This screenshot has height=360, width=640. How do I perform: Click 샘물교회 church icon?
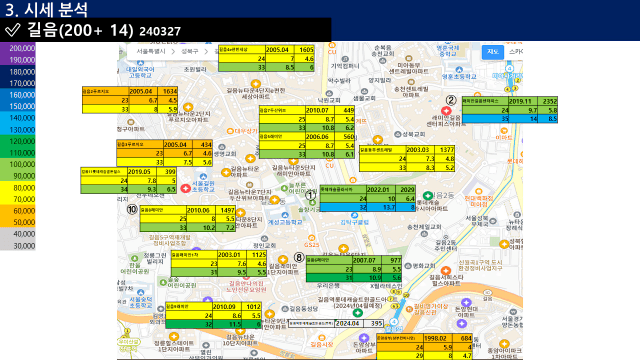(364, 91)
